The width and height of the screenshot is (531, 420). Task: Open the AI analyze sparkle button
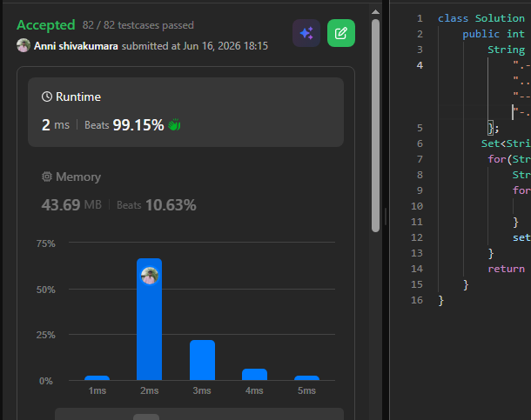click(306, 33)
